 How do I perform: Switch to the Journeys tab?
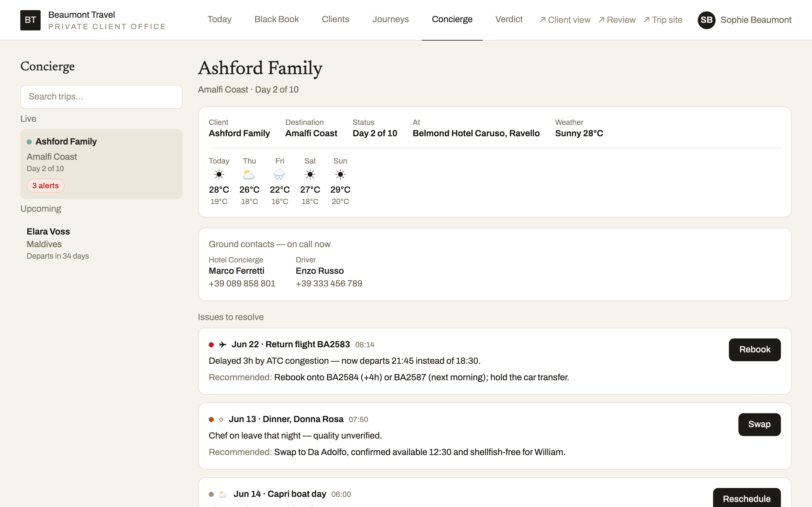[x=390, y=19]
